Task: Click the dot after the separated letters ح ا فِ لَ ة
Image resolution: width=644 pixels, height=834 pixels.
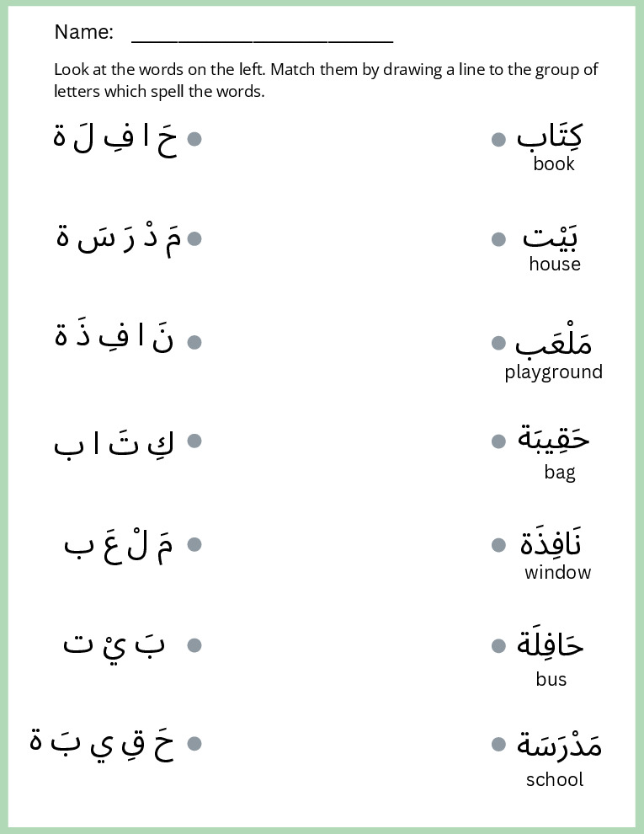Action: tap(194, 139)
